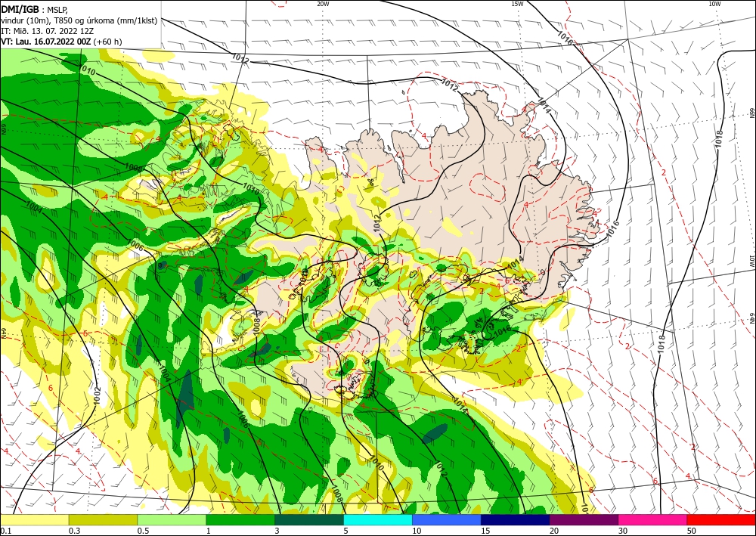Click the olive 0.3–0.5 legend swatch
The height and width of the screenshot is (536, 756).
pos(103,519)
